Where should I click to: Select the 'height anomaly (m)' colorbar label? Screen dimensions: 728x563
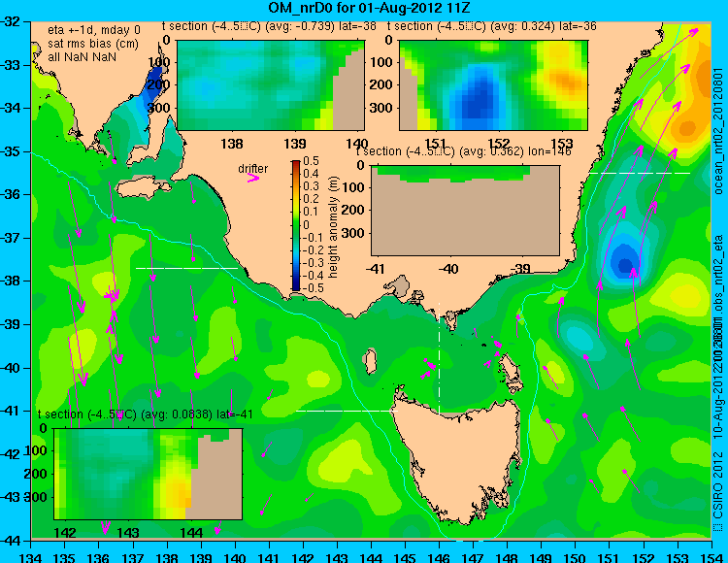tap(332, 227)
